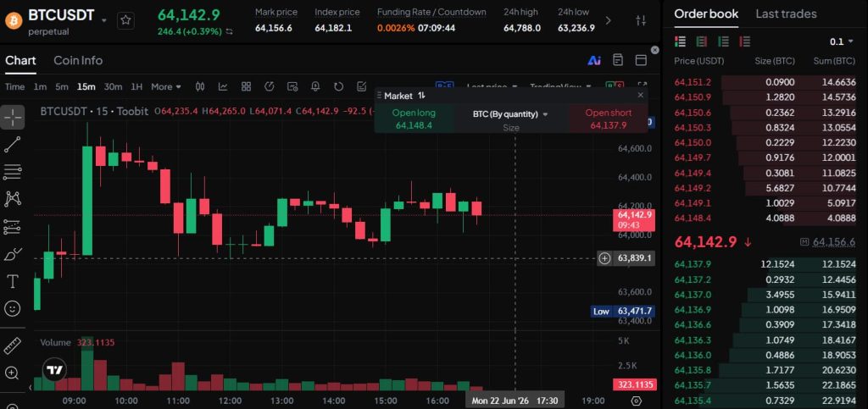This screenshot has width=868, height=409.
Task: Open the indicators line-chart icon in the toolbar
Action: [223, 86]
